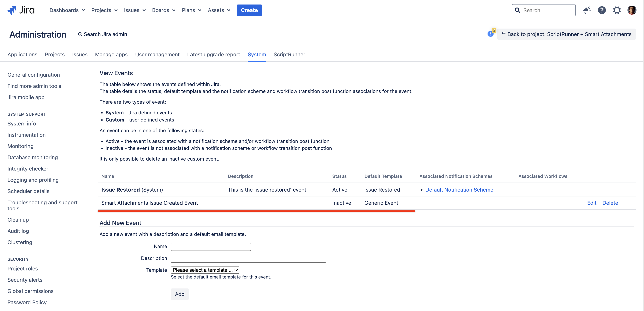Open Find more admin tools

pos(34,86)
